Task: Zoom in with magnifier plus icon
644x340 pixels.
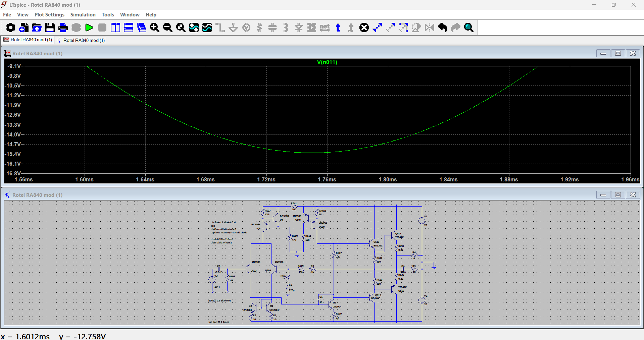Action: [x=154, y=27]
